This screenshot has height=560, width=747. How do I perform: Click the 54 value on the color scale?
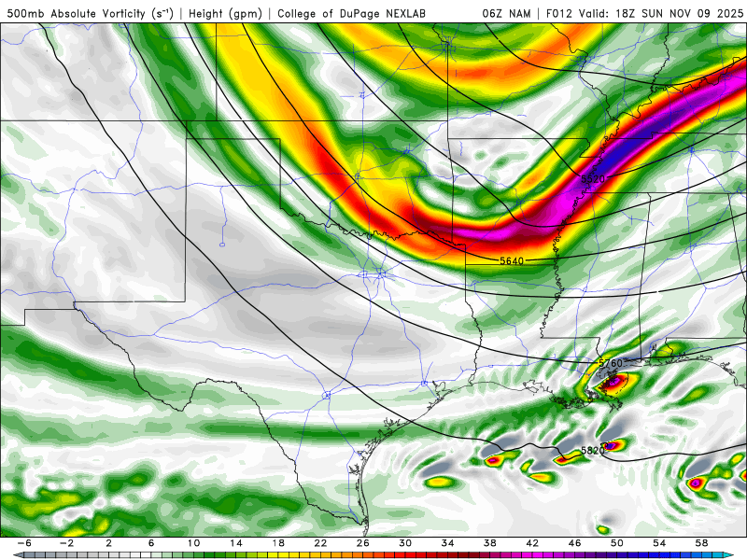[x=660, y=543]
